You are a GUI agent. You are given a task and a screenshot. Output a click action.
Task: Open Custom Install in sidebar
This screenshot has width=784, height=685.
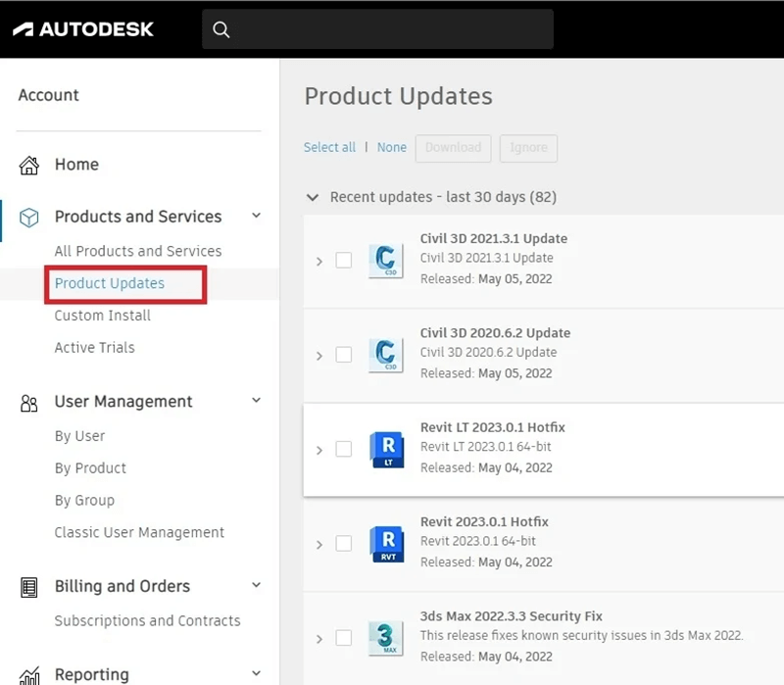click(103, 316)
